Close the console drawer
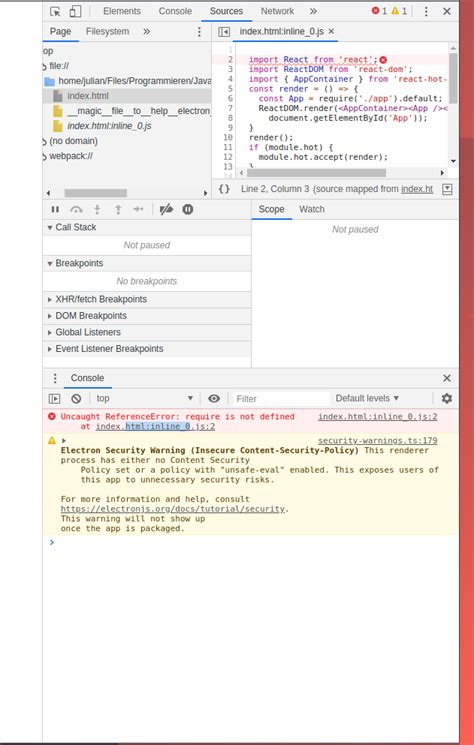This screenshot has height=745, width=474. (447, 378)
